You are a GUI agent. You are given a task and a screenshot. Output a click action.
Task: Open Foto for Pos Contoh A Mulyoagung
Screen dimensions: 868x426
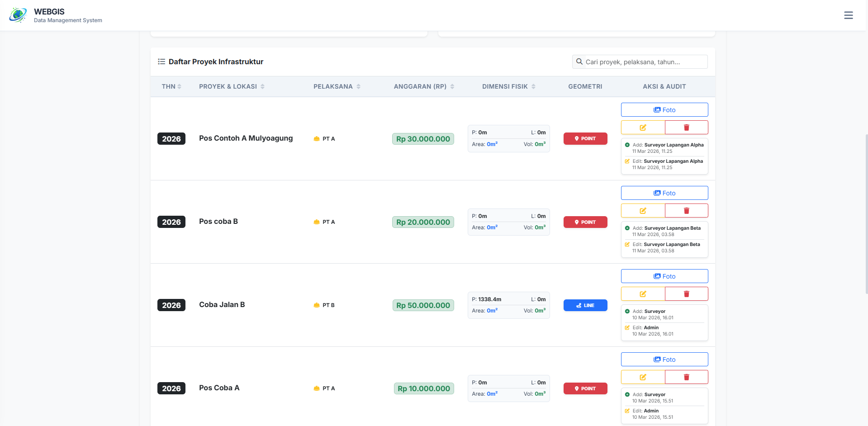click(x=664, y=110)
